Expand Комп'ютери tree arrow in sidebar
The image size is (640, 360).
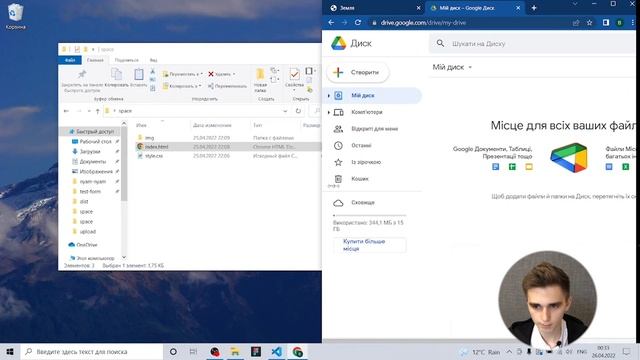point(329,112)
